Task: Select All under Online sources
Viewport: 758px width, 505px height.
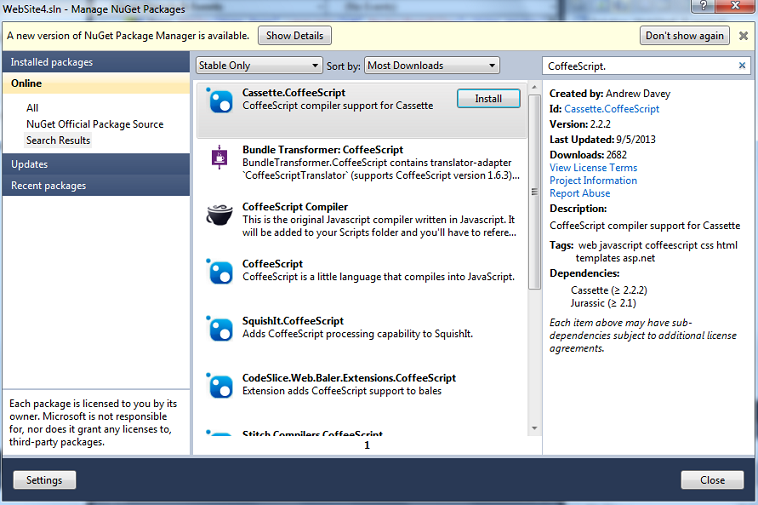Action: 32,108
